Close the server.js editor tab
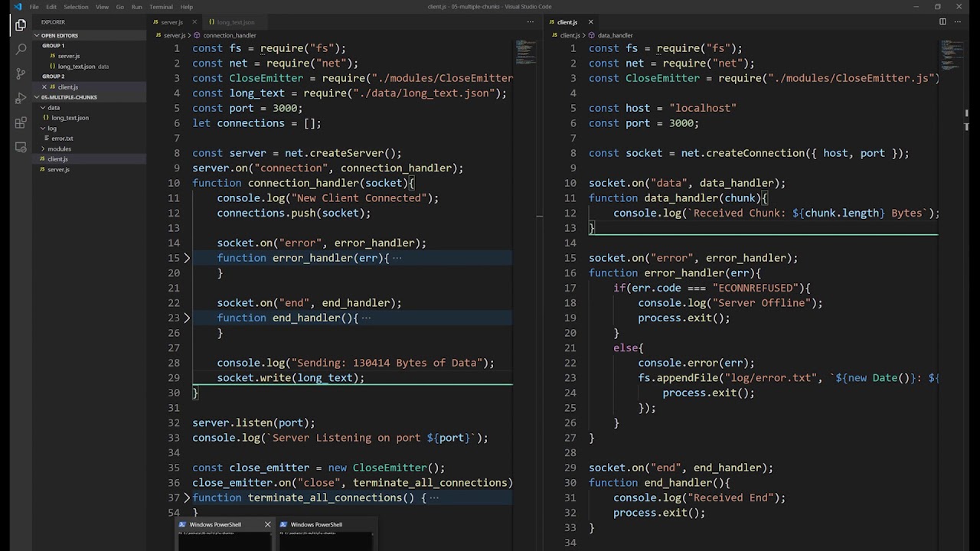Viewport: 980px width, 551px height. coord(194,22)
